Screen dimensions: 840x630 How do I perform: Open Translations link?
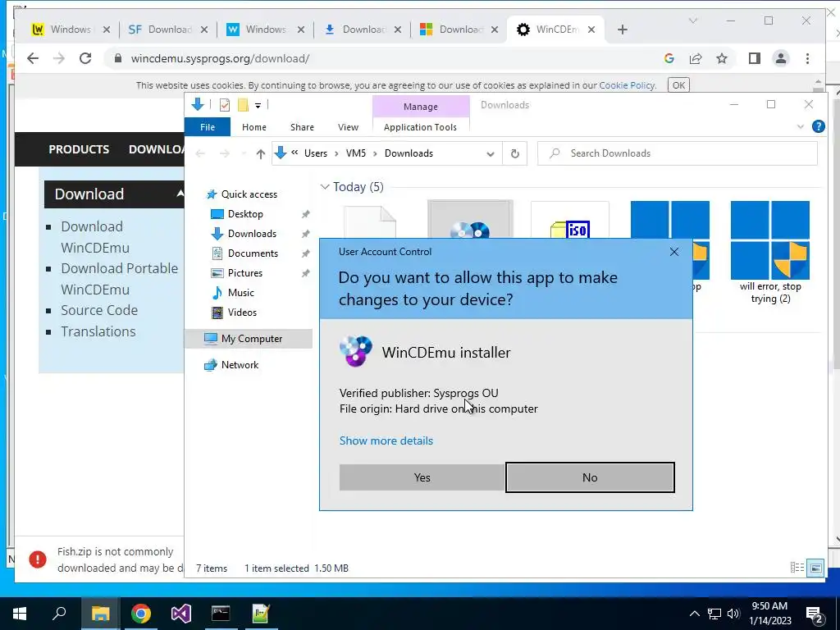[x=98, y=331]
